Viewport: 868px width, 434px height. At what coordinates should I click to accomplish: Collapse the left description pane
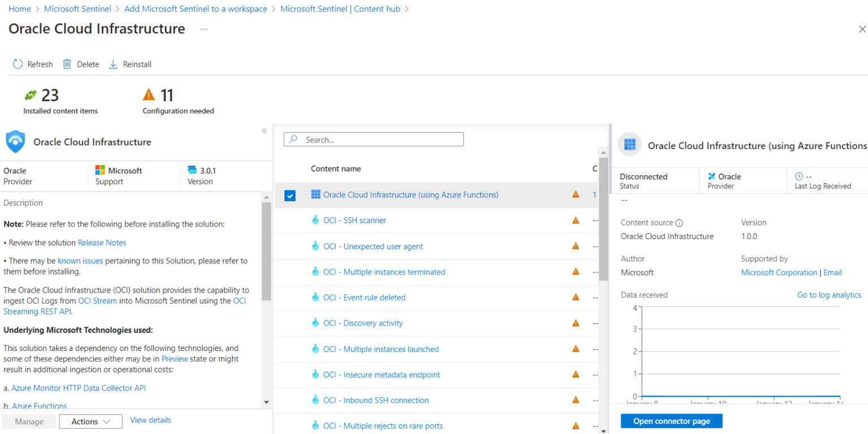[x=264, y=131]
